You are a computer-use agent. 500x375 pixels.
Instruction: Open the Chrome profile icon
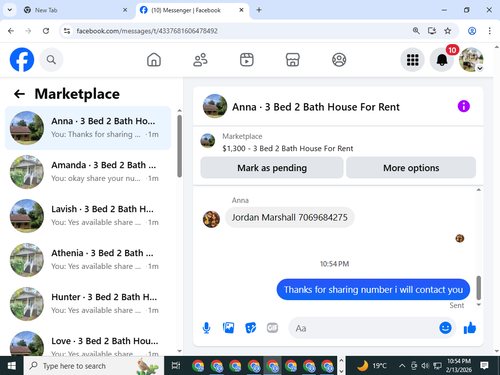pyautogui.click(x=472, y=31)
